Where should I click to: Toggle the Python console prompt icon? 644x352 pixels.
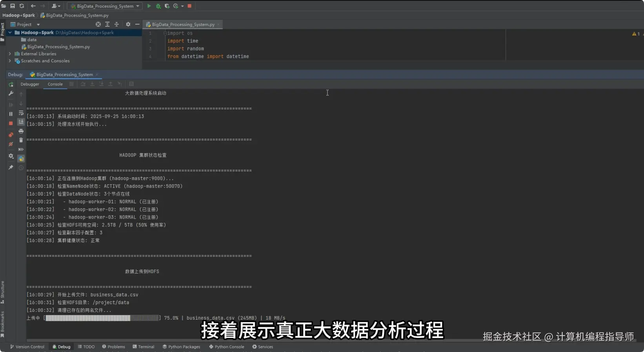click(21, 159)
